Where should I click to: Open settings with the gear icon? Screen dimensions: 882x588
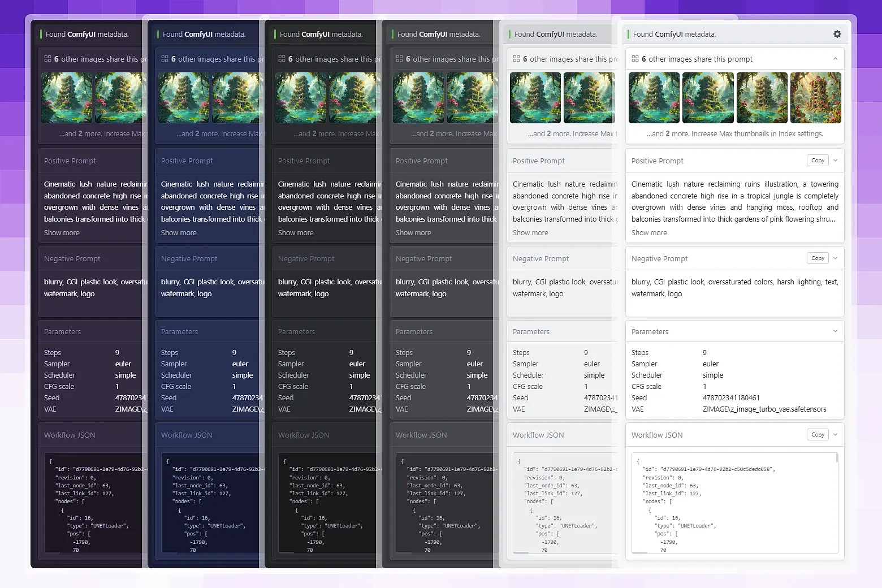coord(837,34)
